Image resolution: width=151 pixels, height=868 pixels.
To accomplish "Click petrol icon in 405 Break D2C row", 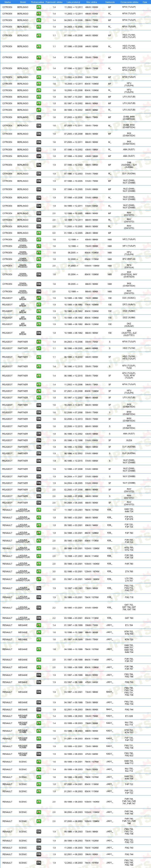I will click(39, 298).
